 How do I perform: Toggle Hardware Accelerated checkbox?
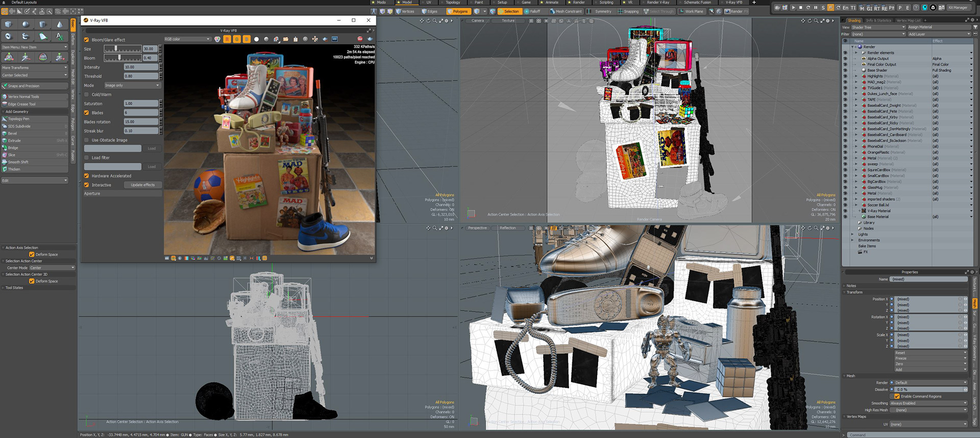pyautogui.click(x=86, y=176)
